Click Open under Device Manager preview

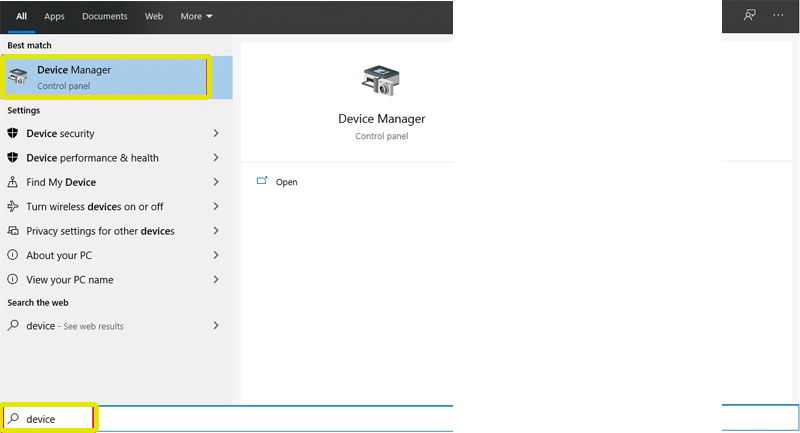click(286, 182)
